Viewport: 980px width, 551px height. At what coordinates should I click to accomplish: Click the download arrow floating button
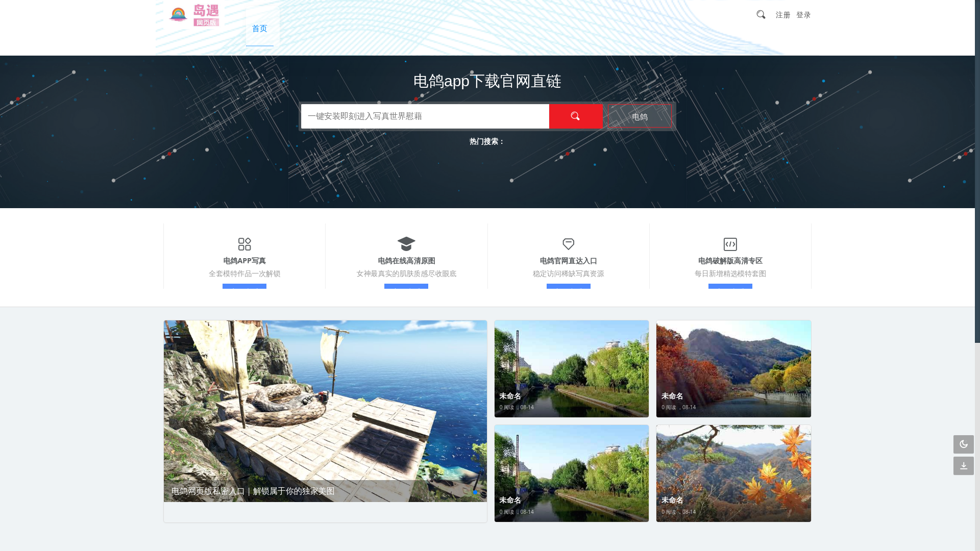(x=963, y=466)
